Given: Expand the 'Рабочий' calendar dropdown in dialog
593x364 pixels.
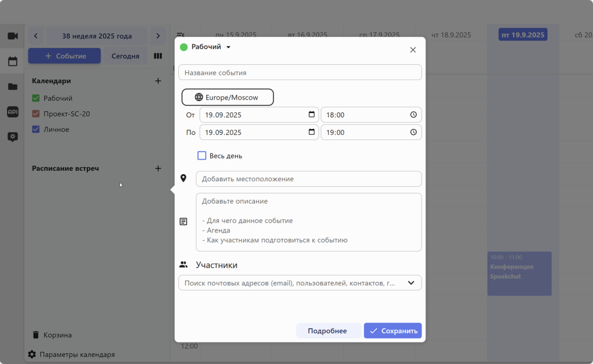Looking at the screenshot, I should (x=228, y=47).
